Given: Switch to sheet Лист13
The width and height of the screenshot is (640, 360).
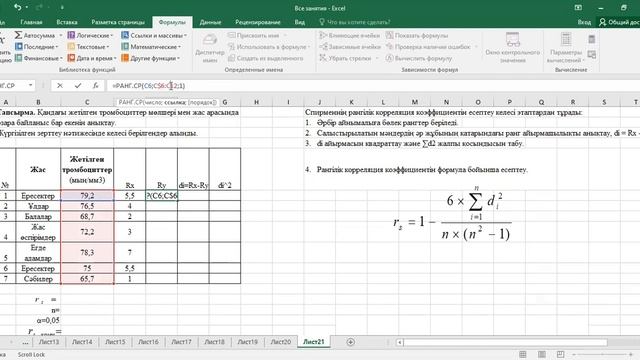Looking at the screenshot, I should (49, 342).
